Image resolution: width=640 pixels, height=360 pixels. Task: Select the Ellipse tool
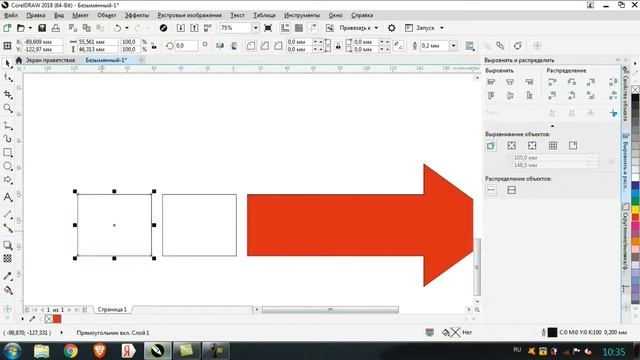pos(7,166)
